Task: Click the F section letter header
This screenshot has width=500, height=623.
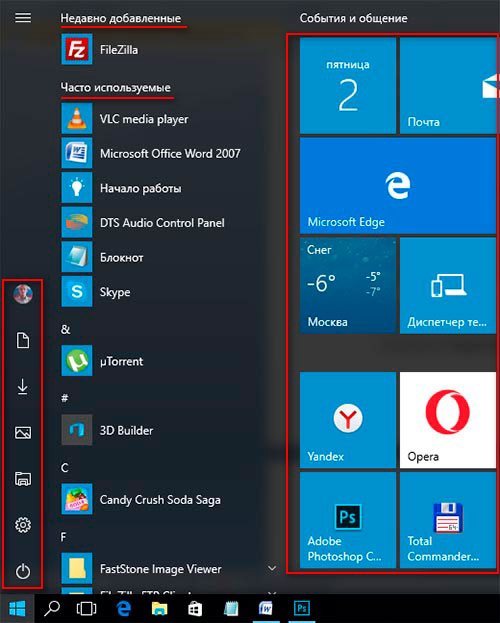Action: [x=64, y=537]
